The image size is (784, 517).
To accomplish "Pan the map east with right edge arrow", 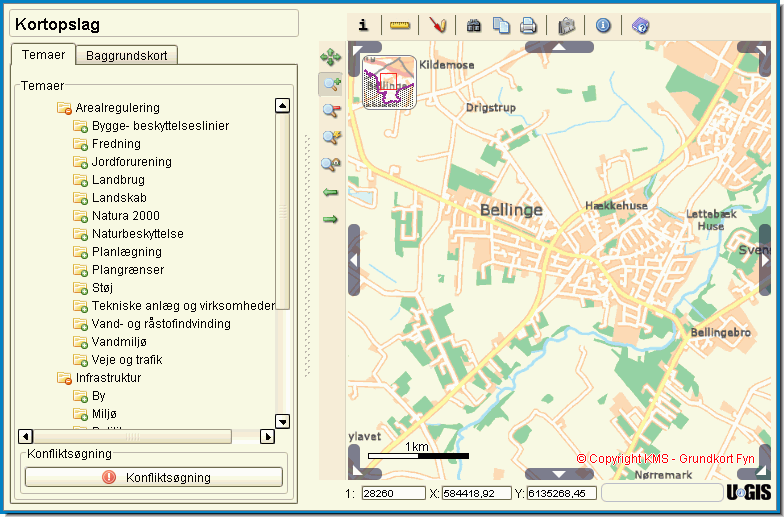I will (x=765, y=260).
